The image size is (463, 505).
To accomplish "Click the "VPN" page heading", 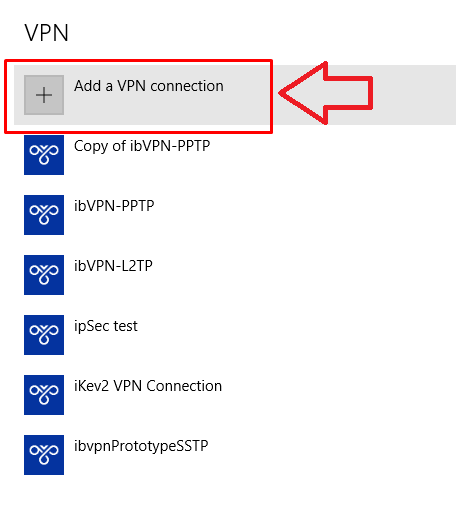I will click(x=47, y=33).
